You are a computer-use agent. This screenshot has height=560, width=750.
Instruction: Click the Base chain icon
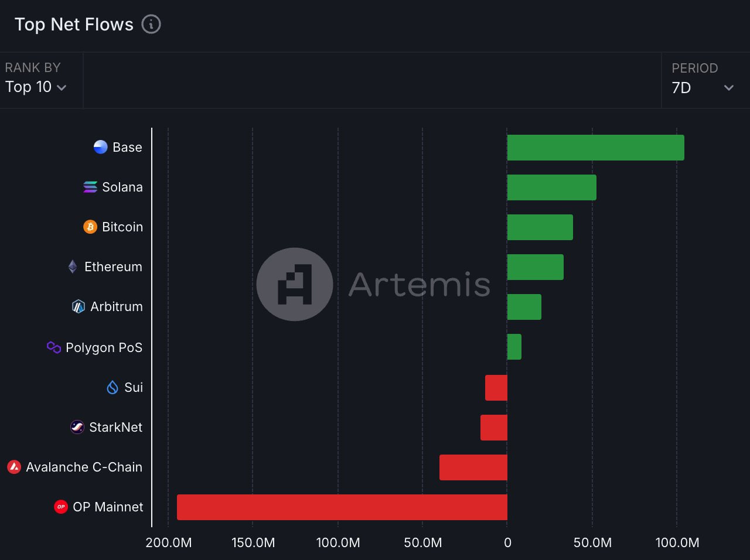pyautogui.click(x=100, y=147)
